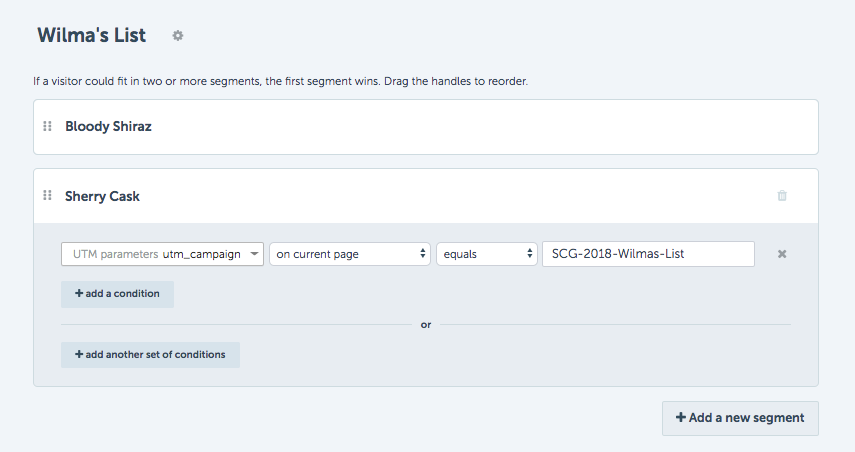This screenshot has height=452, width=855.
Task: Click the 'add a condition' button
Action: coord(117,294)
